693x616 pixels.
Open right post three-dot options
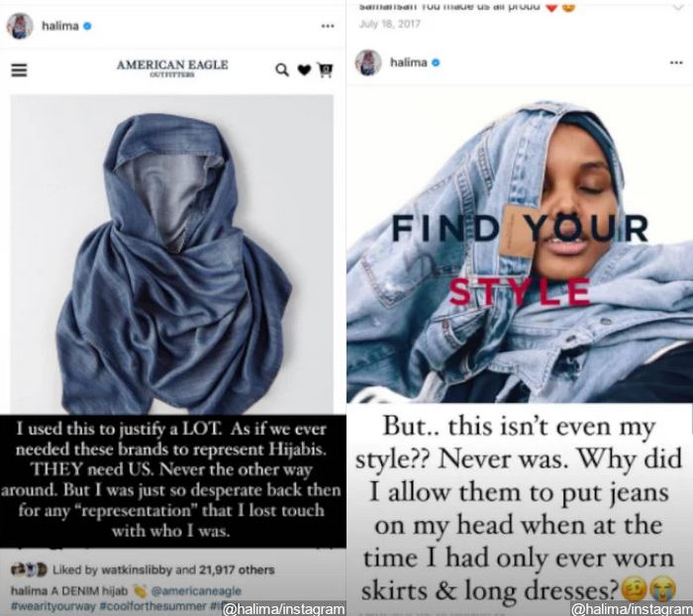[x=676, y=62]
